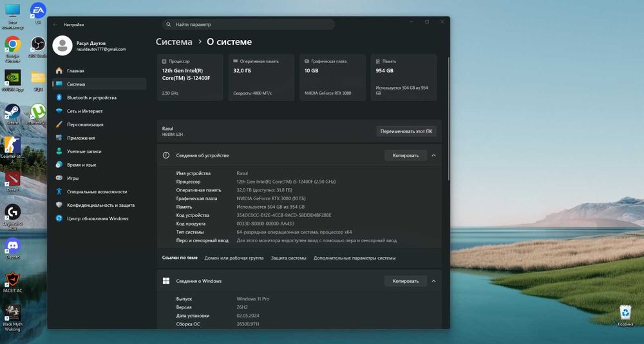Click the Сборка ОС value 26300.9711
The image size is (644, 344).
pos(248,324)
